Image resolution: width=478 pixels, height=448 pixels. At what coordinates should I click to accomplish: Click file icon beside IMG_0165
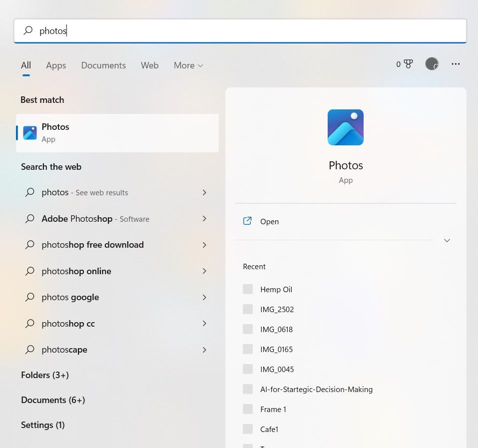tap(248, 349)
